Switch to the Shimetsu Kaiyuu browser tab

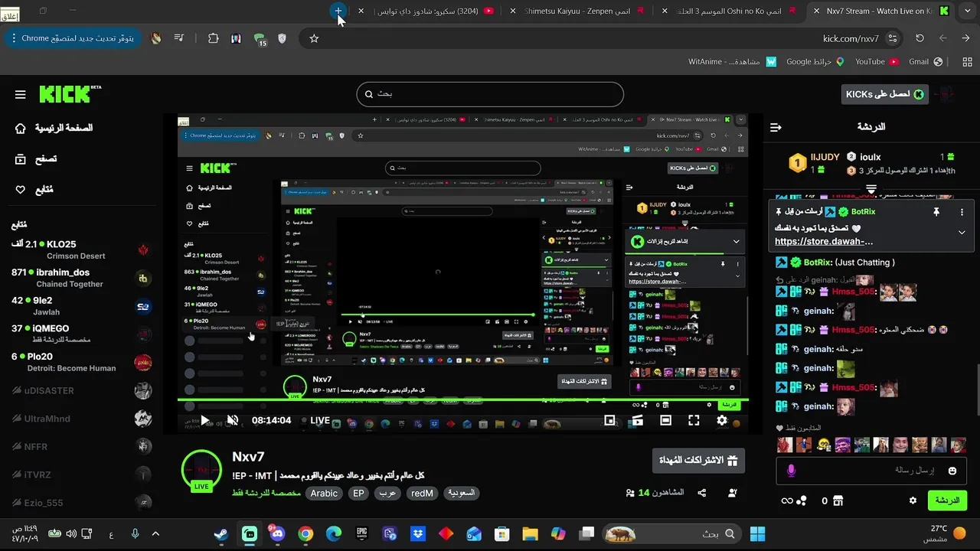[x=579, y=11]
